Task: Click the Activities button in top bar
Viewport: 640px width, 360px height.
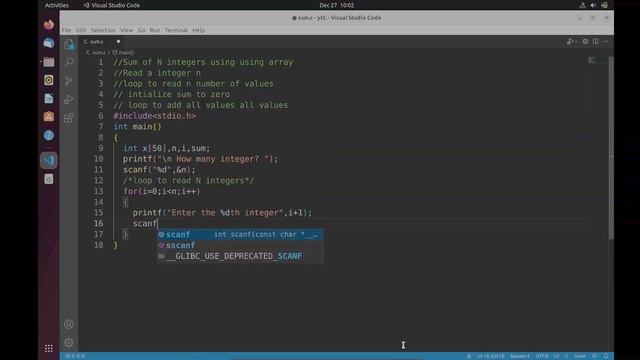Action: pos(57,5)
